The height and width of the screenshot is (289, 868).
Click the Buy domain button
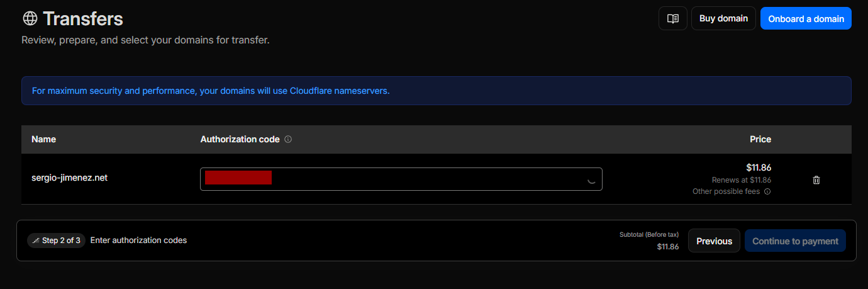pyautogui.click(x=723, y=18)
